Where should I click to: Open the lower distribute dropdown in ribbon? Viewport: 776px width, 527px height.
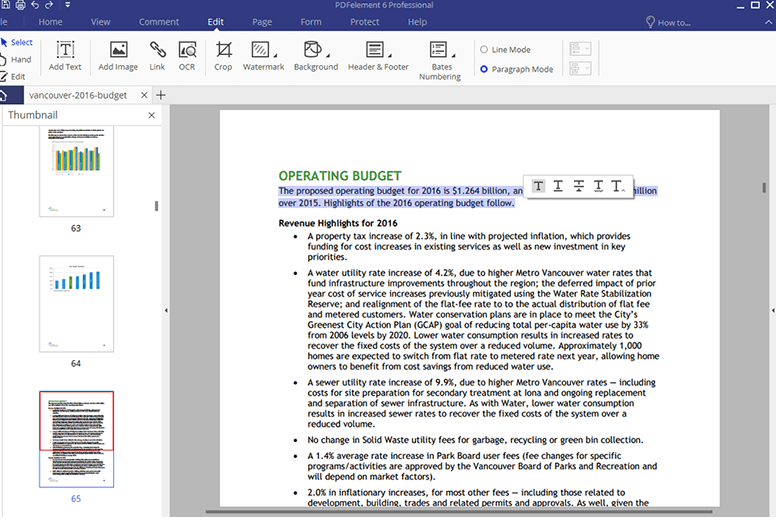(580, 68)
